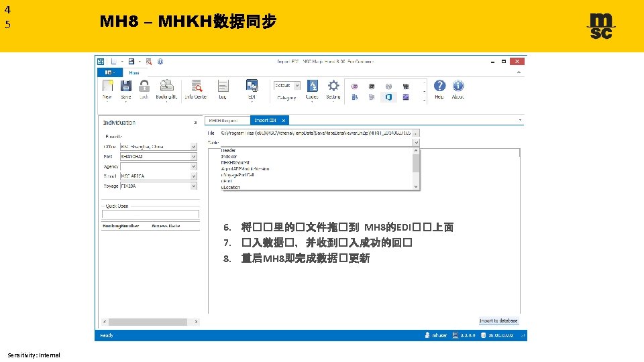Expand the Vessel dropdown
644x362 pixels.
[x=193, y=176]
